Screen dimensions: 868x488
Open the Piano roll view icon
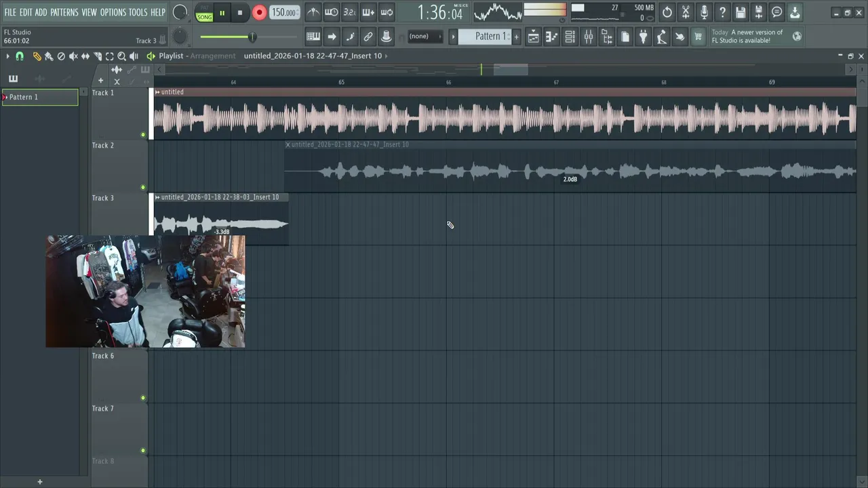tap(552, 37)
